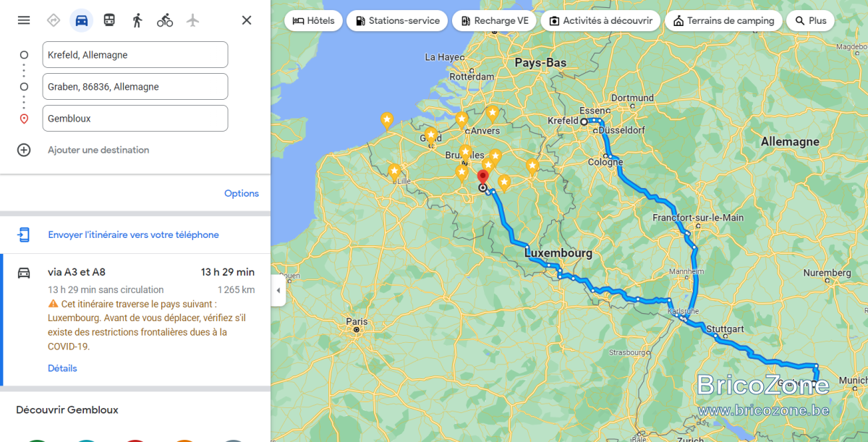Open route Options
The image size is (868, 442).
coord(242,193)
